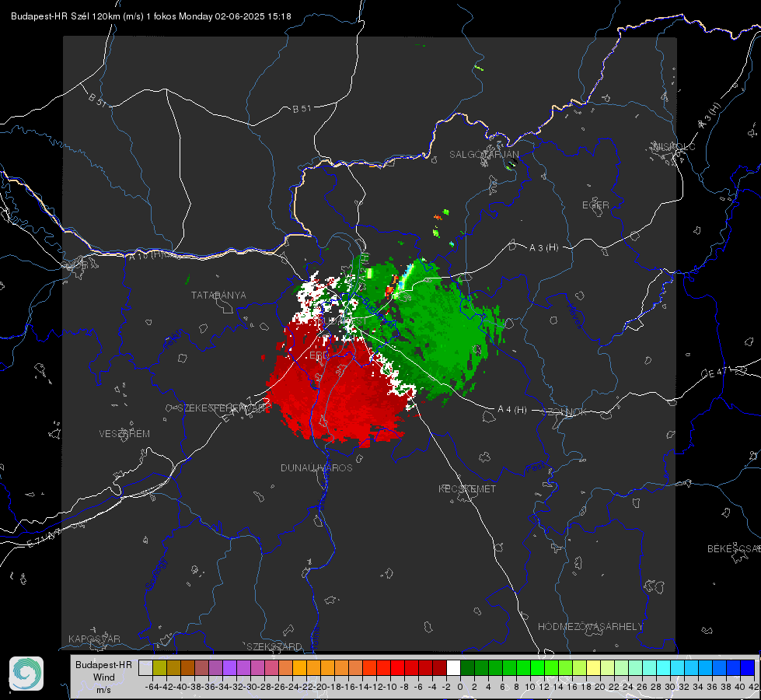This screenshot has width=761, height=700.
Task: Click the BÉKÉSCSABA city label
Action: pyautogui.click(x=734, y=549)
